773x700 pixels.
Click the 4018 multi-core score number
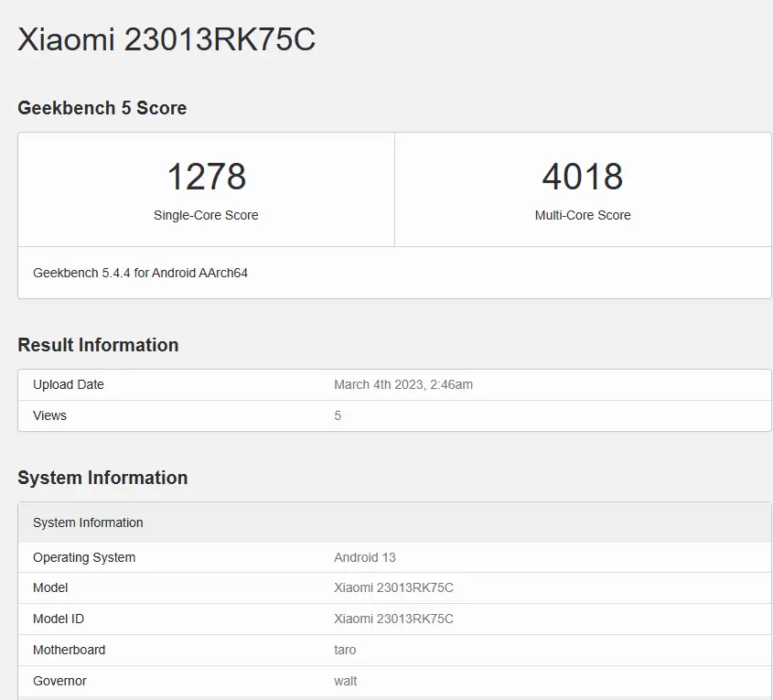(x=582, y=177)
